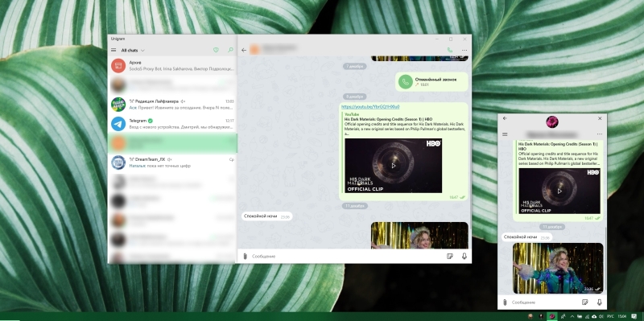Click the taskbar clock showing 15:04
Viewport: 644px width, 321px height.
point(622,316)
